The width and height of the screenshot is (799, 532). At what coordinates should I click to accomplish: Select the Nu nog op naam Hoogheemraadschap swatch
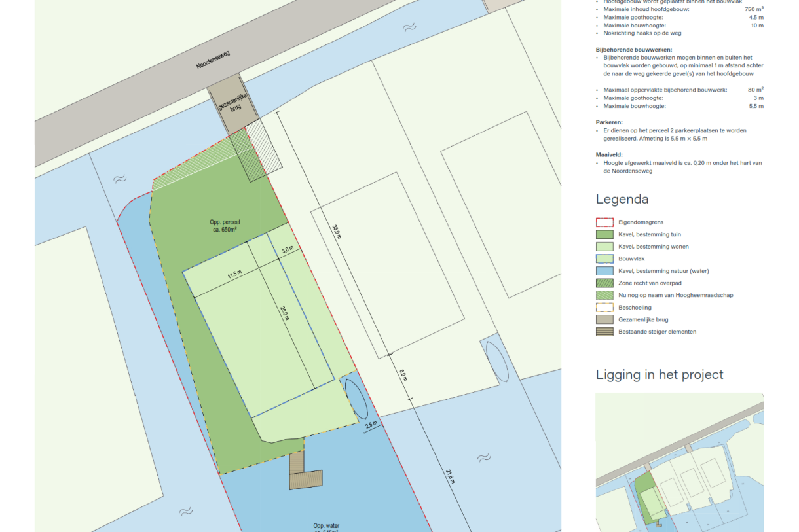pyautogui.click(x=604, y=295)
